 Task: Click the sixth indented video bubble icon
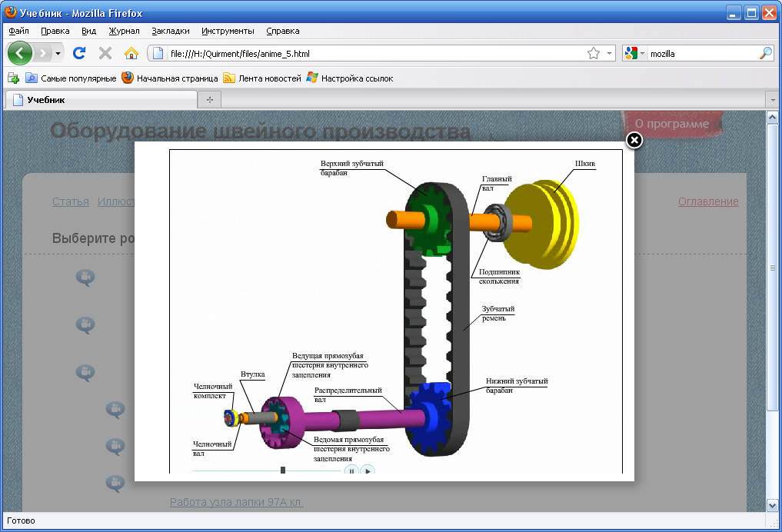pos(115,483)
